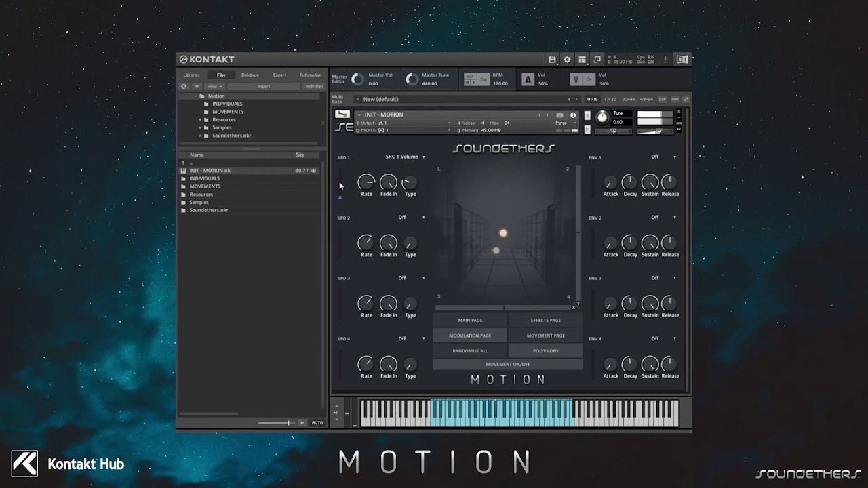This screenshot has width=868, height=488.
Task: Open the MIDI Ch dropdown
Action: coord(403,130)
